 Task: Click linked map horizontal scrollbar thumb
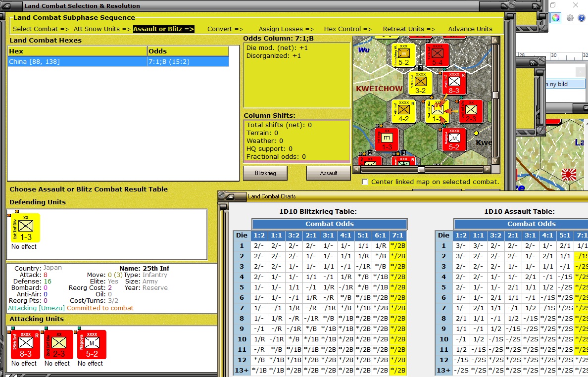click(x=422, y=169)
